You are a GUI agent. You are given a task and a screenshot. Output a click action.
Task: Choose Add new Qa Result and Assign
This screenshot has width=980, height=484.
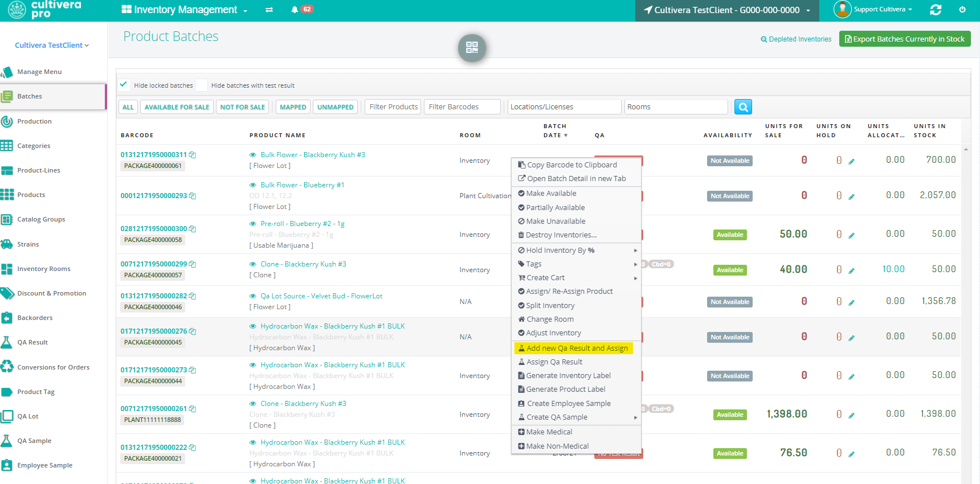(573, 348)
